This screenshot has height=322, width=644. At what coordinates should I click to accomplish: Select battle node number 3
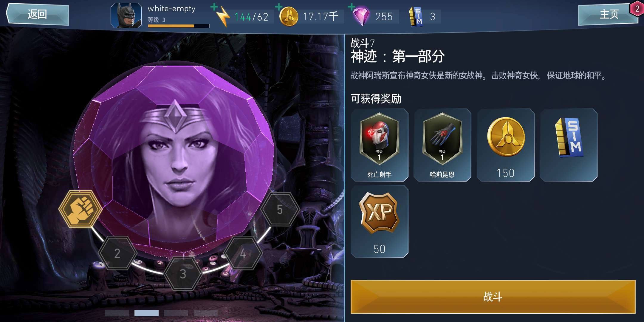click(183, 274)
